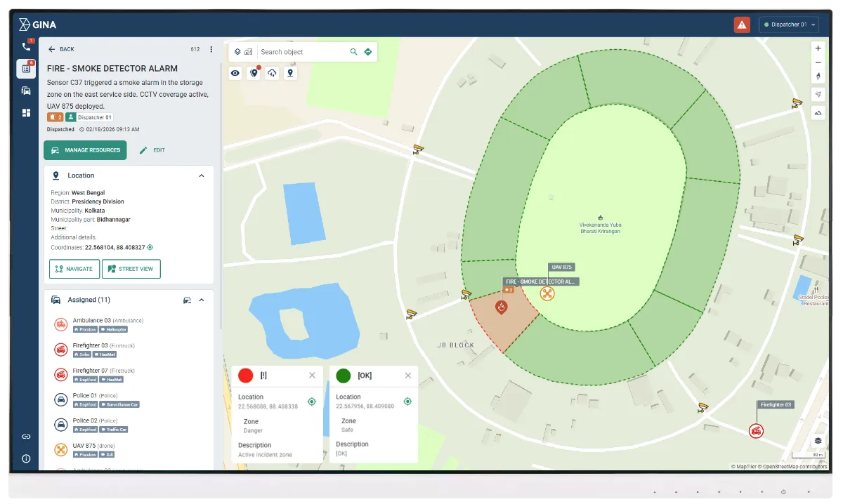Viewport: 843px width, 504px height.
Task: Open the Dispatcher 01 dropdown menu
Action: (788, 24)
